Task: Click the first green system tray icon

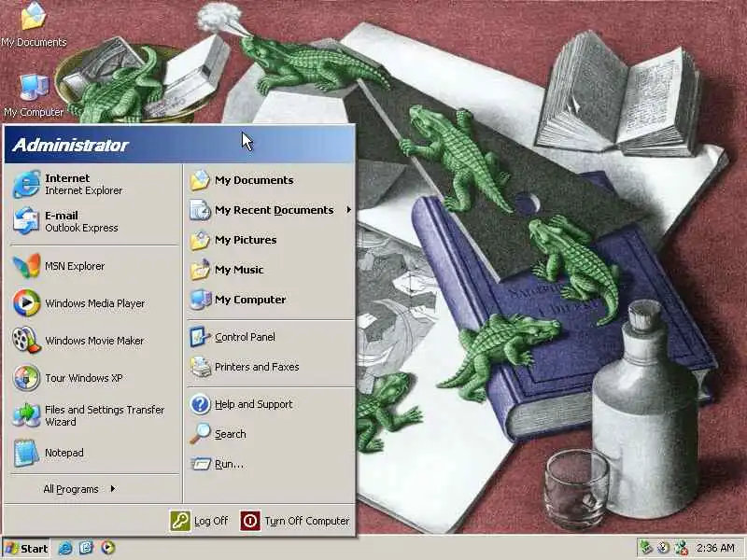Action: 646,548
